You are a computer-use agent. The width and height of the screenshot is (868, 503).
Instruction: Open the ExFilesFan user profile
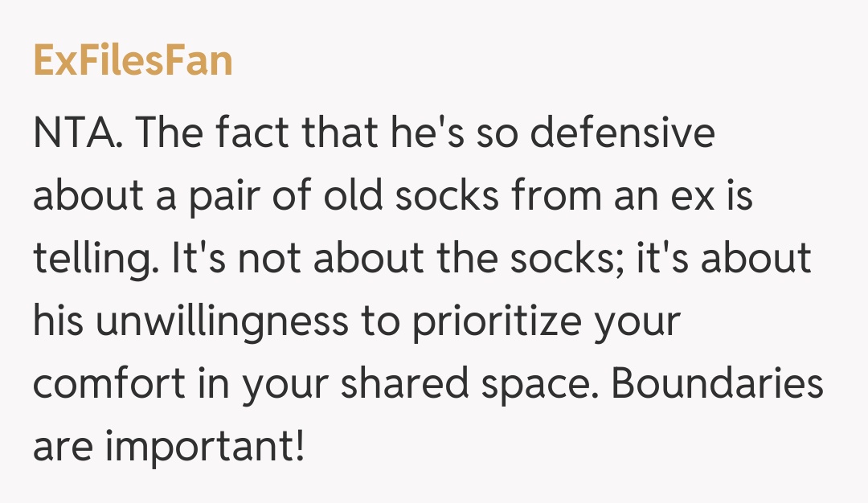(x=133, y=60)
